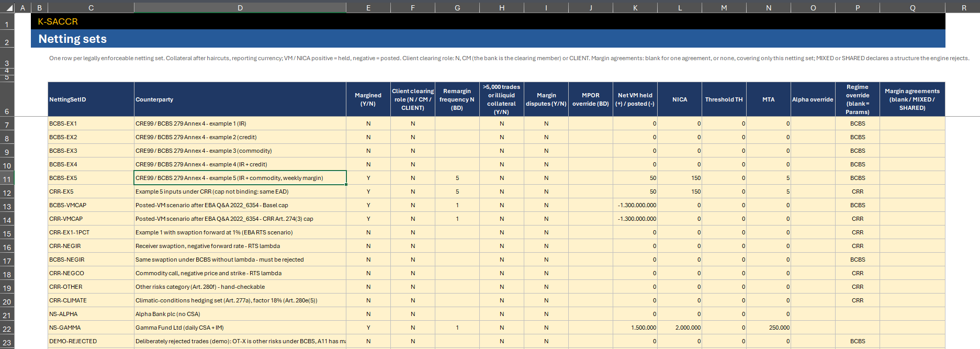Screen dimensions: 980x349
Task: Click Net VM value -1.300.000.000 for BCBS-VMCAP
Action: pyautogui.click(x=635, y=205)
